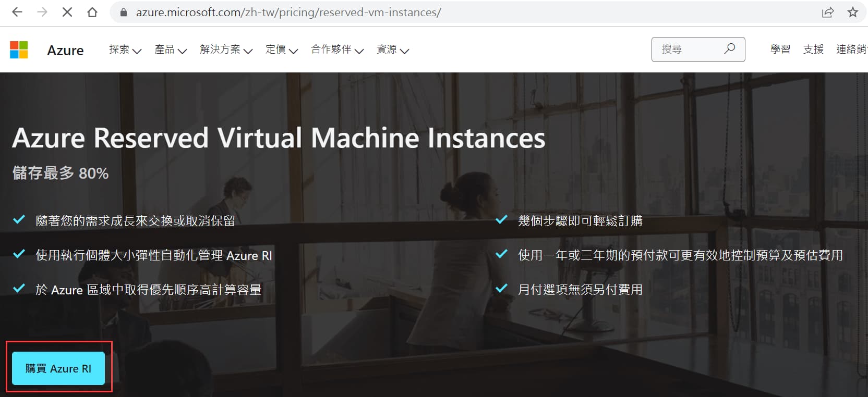Open the browser home page icon
Screen dimensions: 868x397
pos(92,12)
